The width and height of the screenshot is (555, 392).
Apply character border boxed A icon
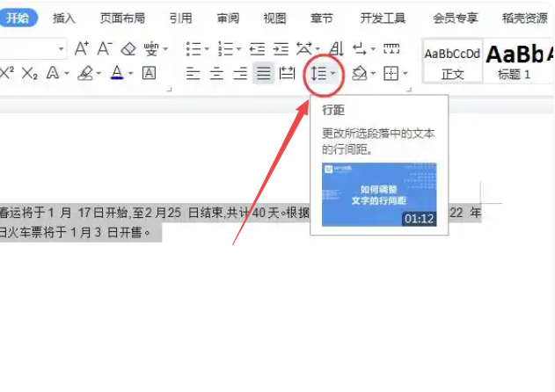(x=149, y=73)
